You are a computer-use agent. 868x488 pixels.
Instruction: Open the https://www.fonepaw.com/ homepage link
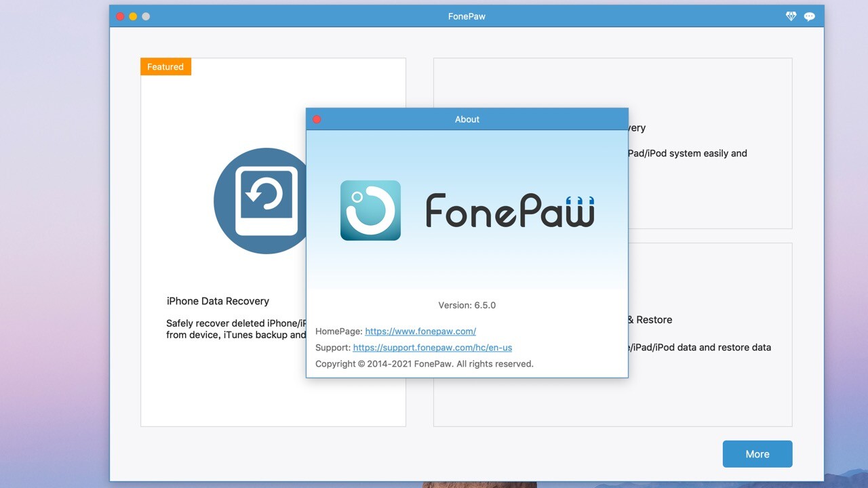[x=420, y=331]
